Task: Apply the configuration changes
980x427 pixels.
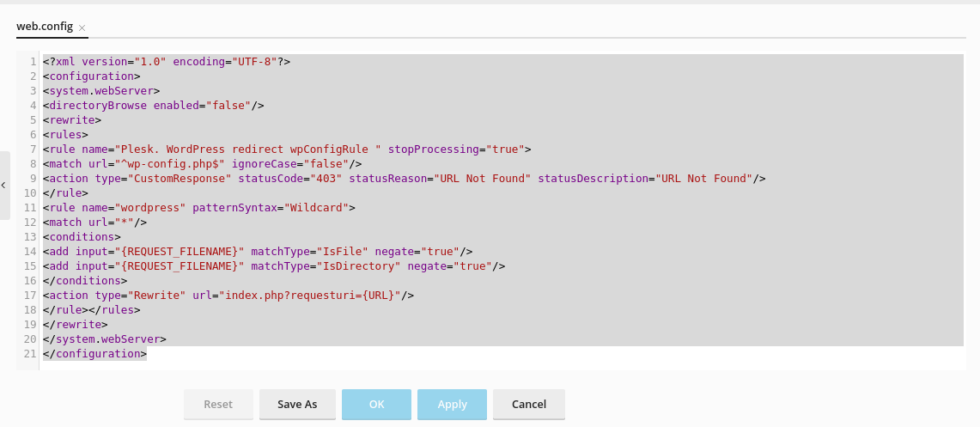Action: point(452,404)
